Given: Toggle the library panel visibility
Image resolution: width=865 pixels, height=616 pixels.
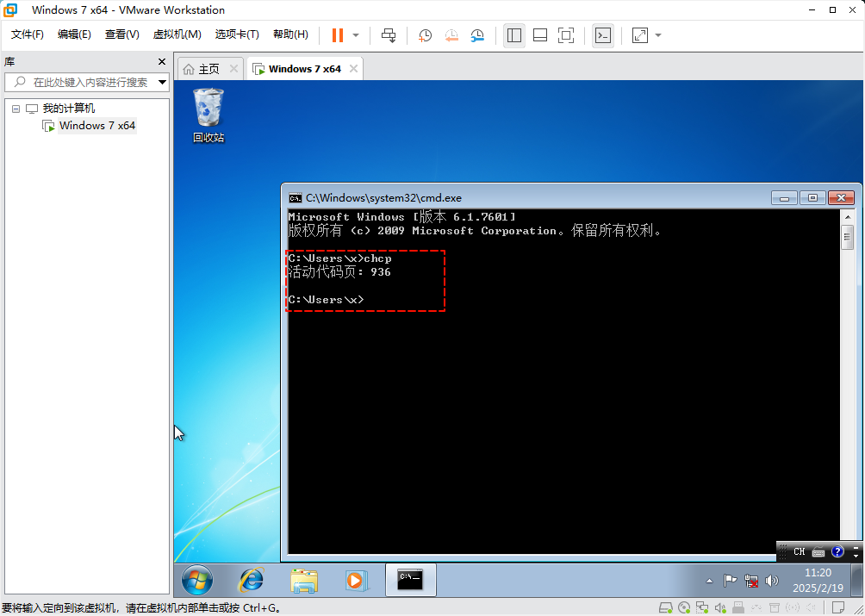Looking at the screenshot, I should coord(514,34).
